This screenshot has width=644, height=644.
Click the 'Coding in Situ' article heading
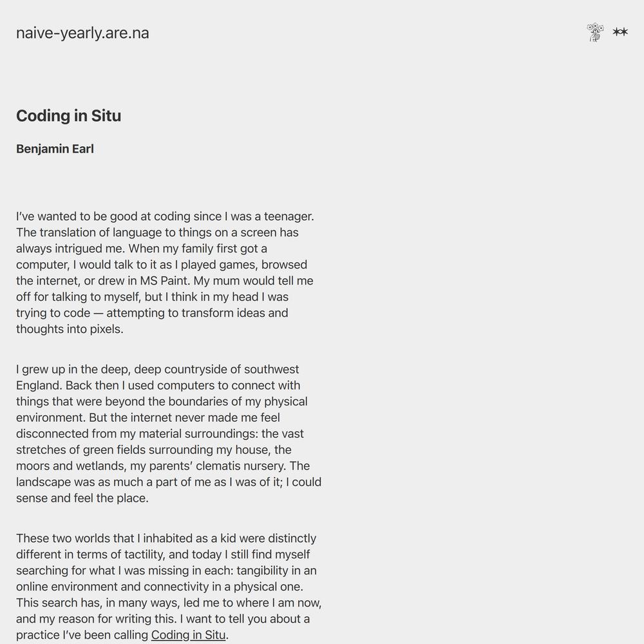[69, 116]
